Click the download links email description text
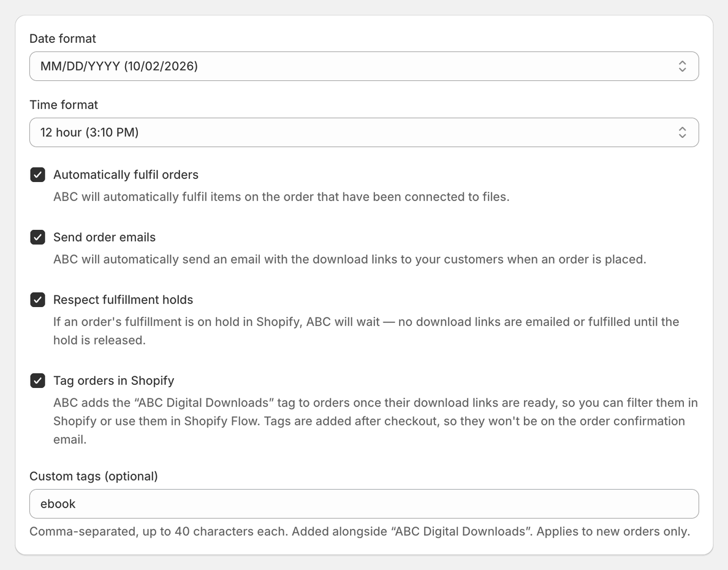This screenshot has width=728, height=570. pos(350,259)
